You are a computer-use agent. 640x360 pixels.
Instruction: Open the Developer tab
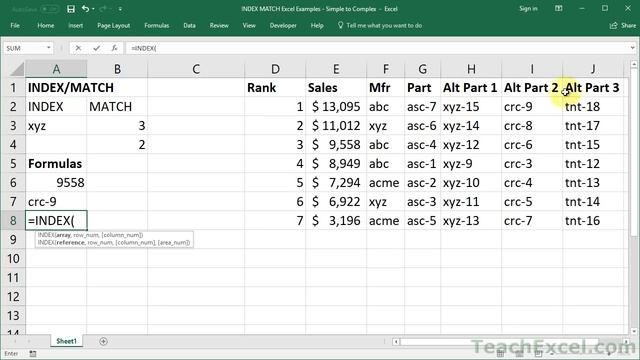pyautogui.click(x=283, y=25)
